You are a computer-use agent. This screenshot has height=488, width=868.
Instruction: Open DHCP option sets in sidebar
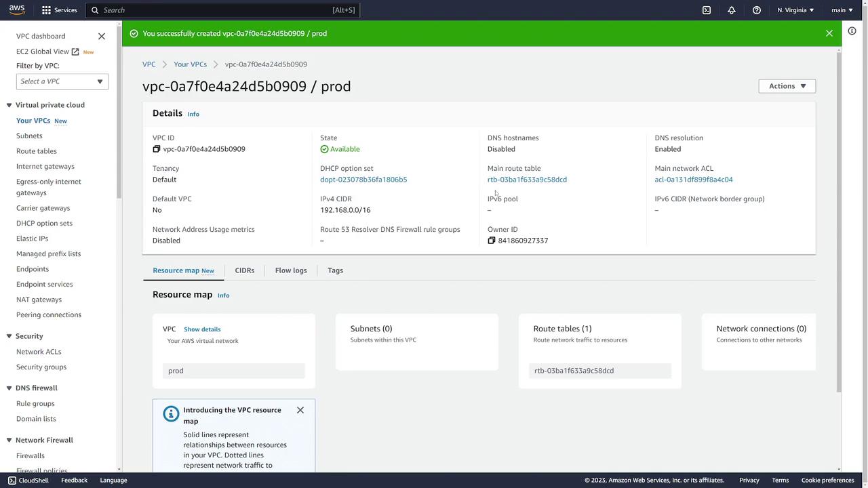pyautogui.click(x=44, y=223)
